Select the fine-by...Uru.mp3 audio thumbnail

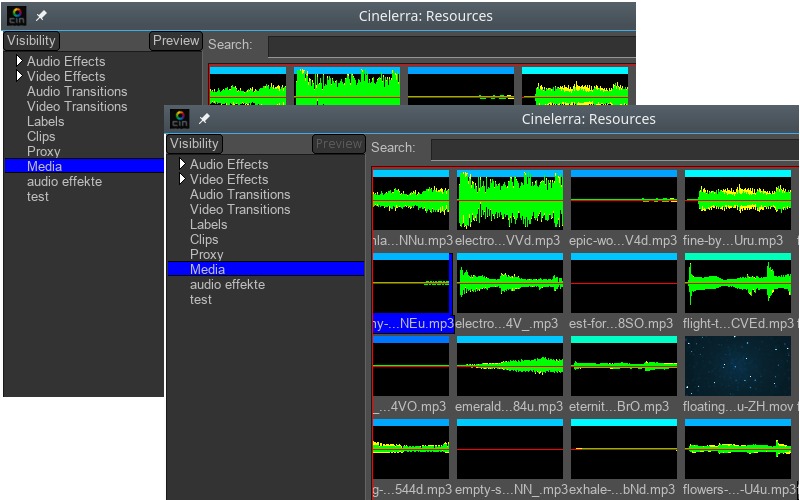click(x=738, y=200)
